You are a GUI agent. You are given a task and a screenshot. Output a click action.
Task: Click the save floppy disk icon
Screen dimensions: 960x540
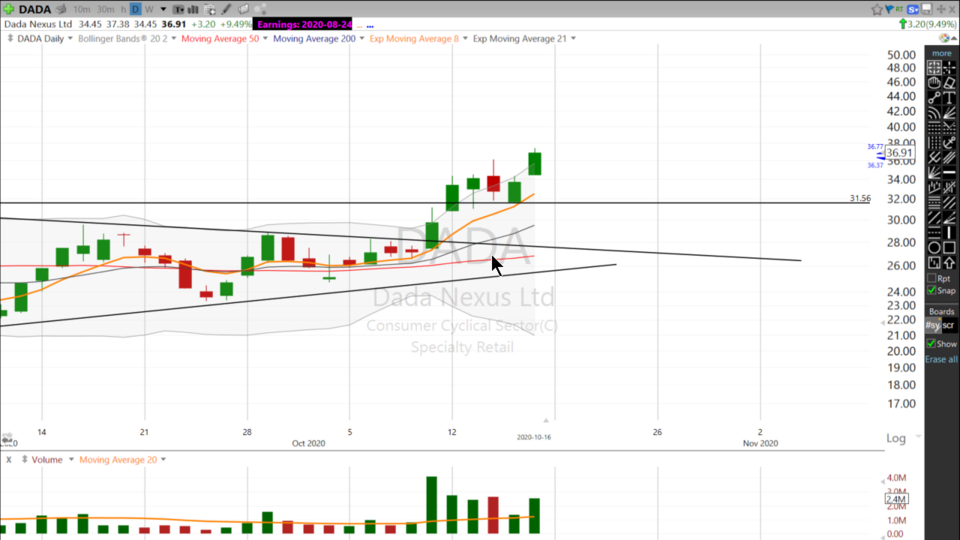[x=927, y=9]
